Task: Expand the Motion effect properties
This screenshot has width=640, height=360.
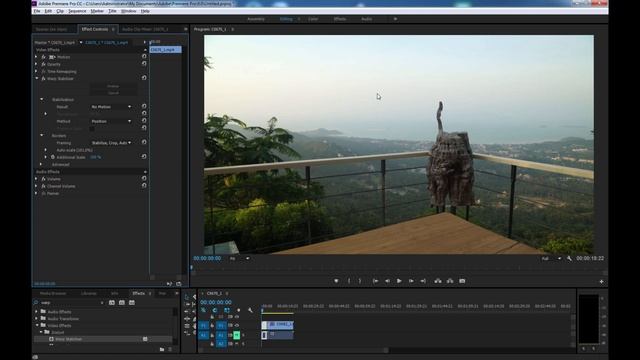Action: 36,57
